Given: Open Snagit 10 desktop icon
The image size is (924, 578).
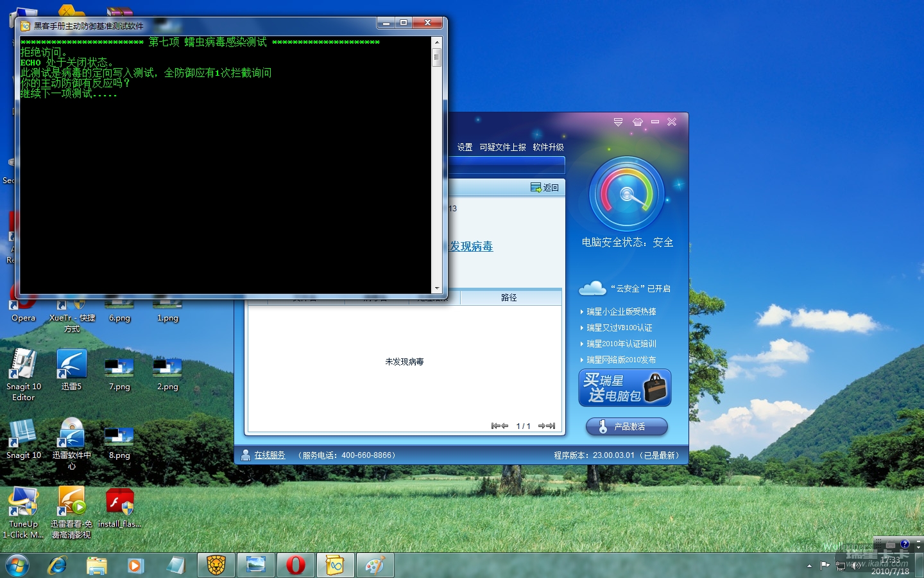Looking at the screenshot, I should [24, 439].
